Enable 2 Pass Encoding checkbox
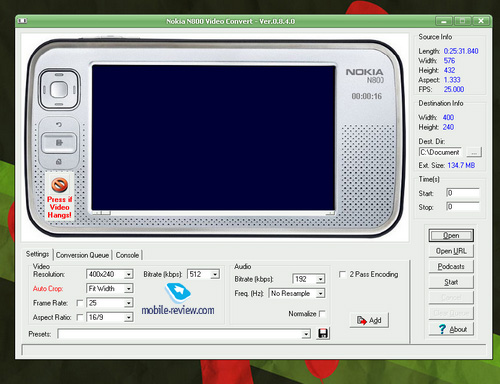The height and width of the screenshot is (384, 500). [x=342, y=274]
